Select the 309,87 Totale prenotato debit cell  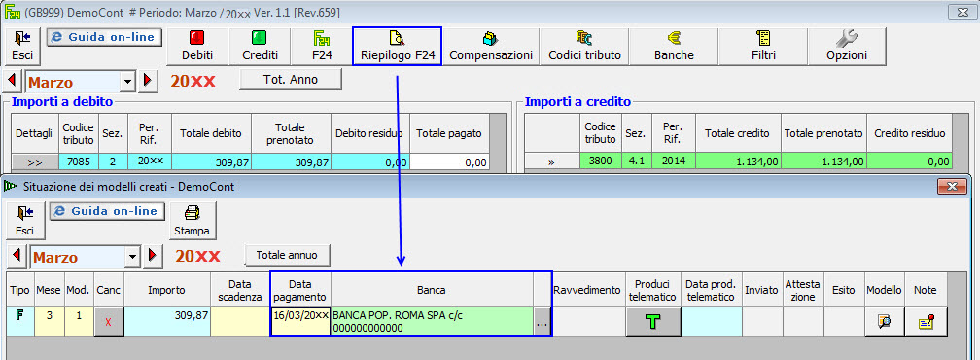click(x=292, y=162)
